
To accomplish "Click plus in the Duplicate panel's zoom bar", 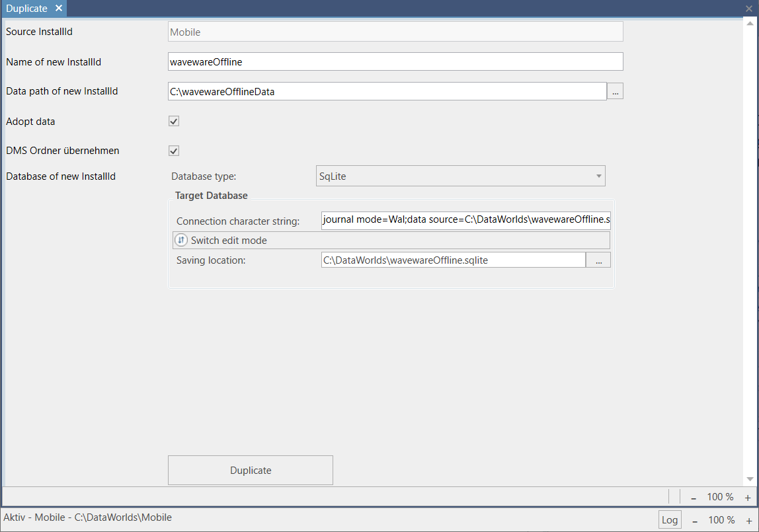I will click(748, 498).
